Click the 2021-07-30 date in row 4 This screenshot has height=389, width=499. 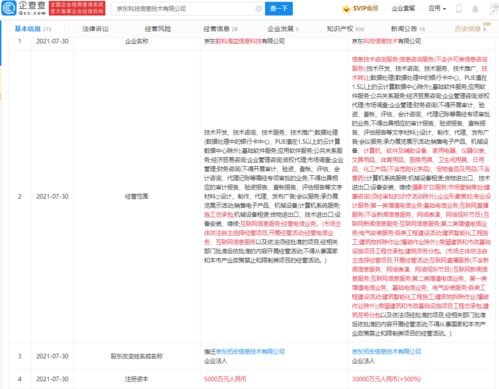tap(52, 379)
